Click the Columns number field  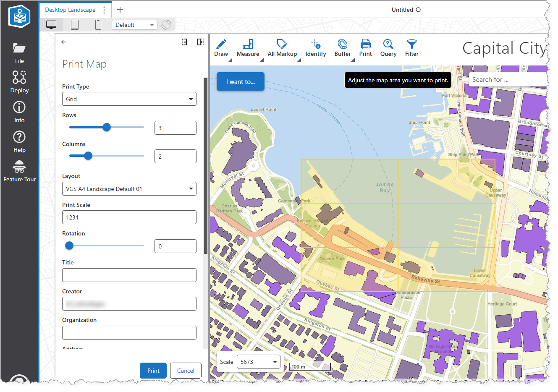pos(176,157)
